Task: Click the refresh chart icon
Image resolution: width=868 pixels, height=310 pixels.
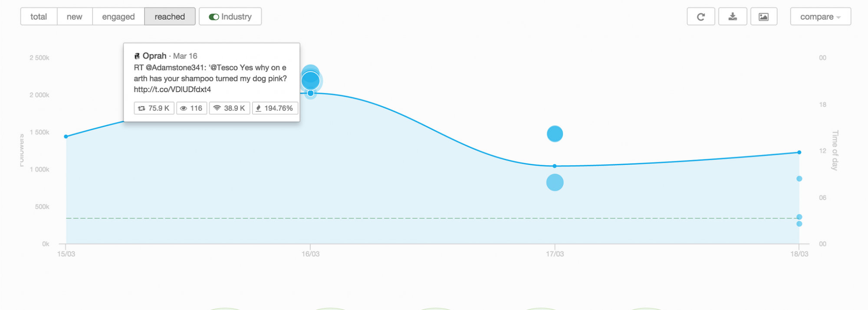Action: click(700, 17)
